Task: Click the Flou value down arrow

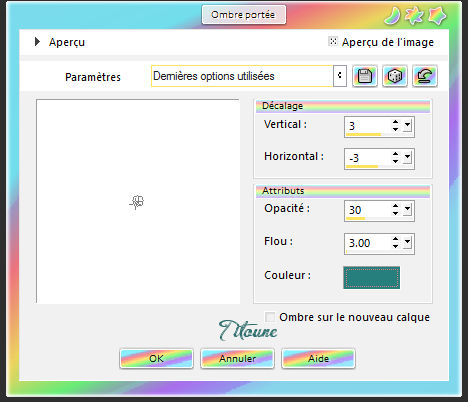Action: point(395,246)
